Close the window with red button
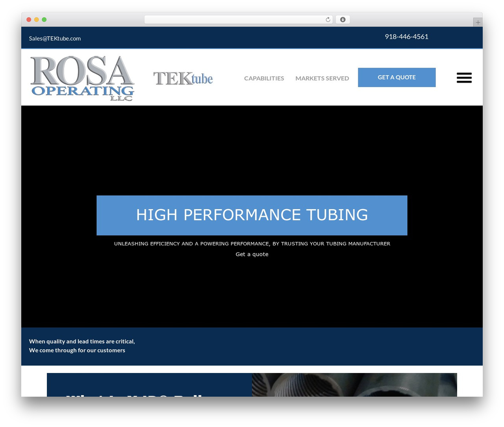This screenshot has width=504, height=427. point(29,20)
